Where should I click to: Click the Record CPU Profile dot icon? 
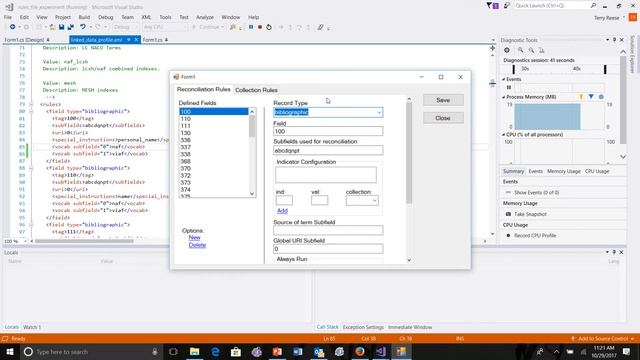tap(508, 236)
